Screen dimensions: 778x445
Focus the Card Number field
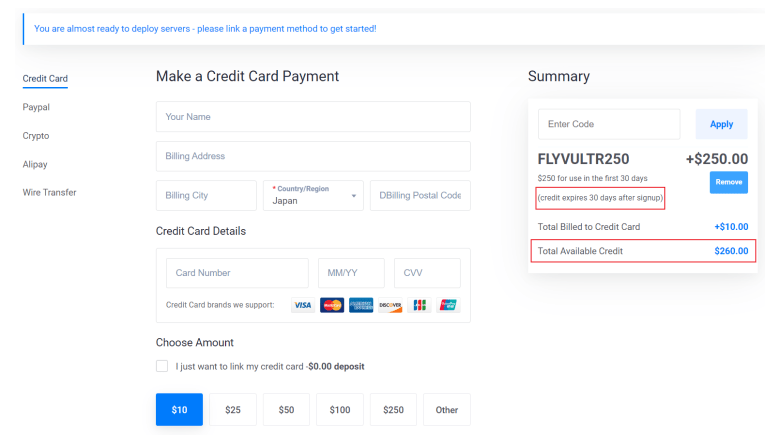[x=237, y=273]
